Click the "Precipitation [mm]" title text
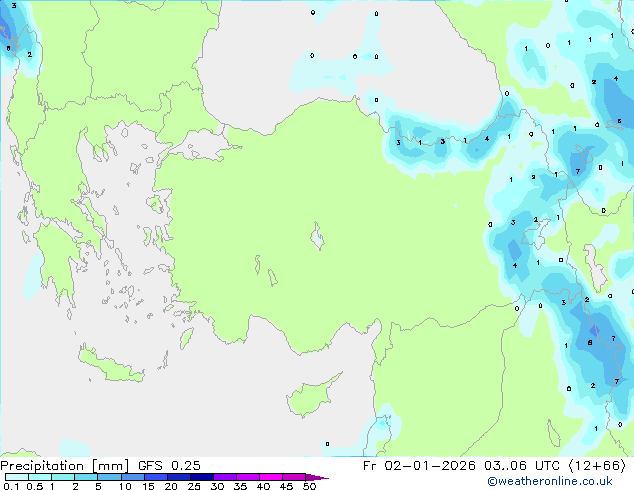This screenshot has height=490, width=634. [x=65, y=466]
